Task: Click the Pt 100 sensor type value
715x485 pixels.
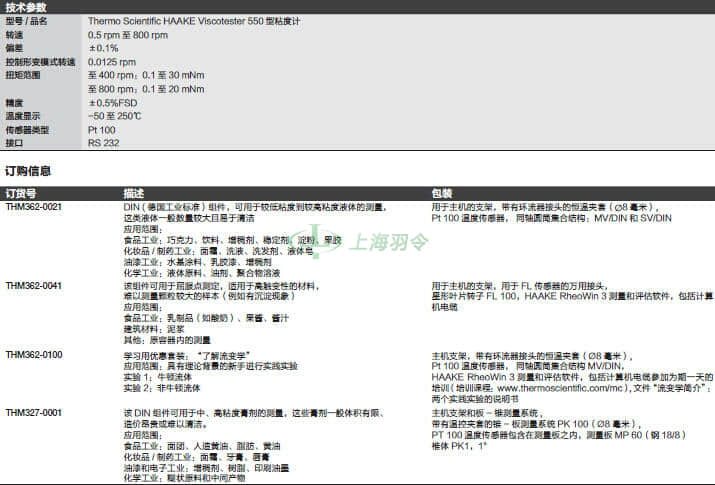Action: click(102, 130)
